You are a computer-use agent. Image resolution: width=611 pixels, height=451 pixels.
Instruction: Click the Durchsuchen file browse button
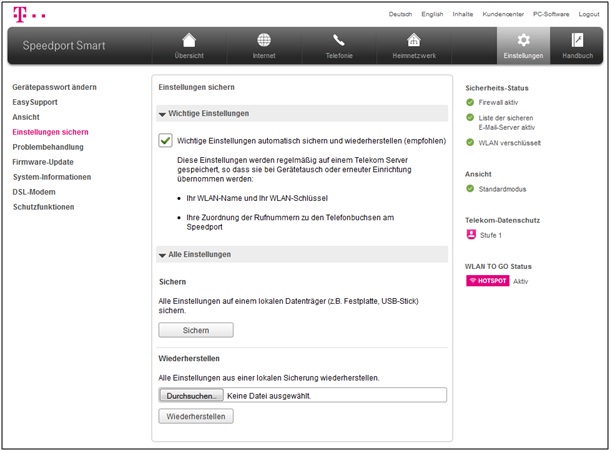pyautogui.click(x=191, y=395)
